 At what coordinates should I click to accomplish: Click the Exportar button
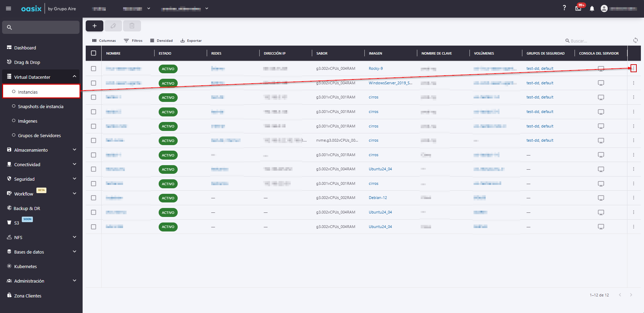tap(191, 41)
